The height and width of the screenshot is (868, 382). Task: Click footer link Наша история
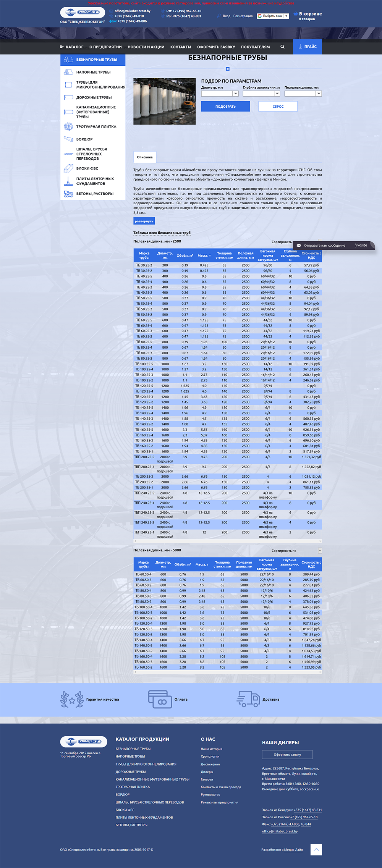coord(212,749)
